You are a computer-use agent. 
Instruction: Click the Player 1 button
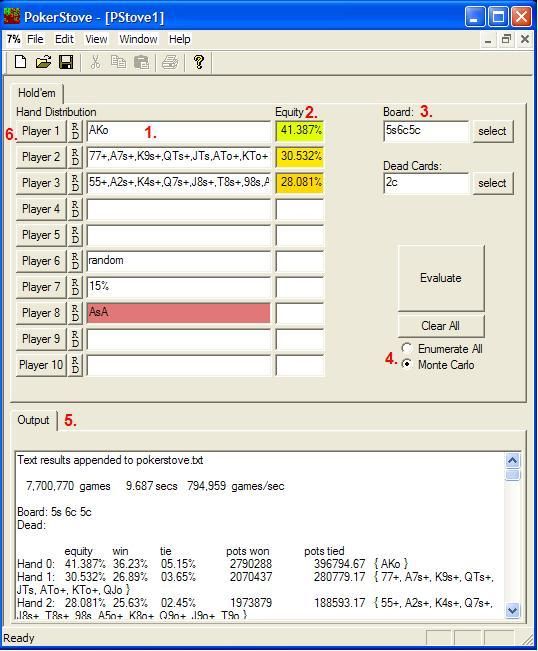tap(41, 131)
